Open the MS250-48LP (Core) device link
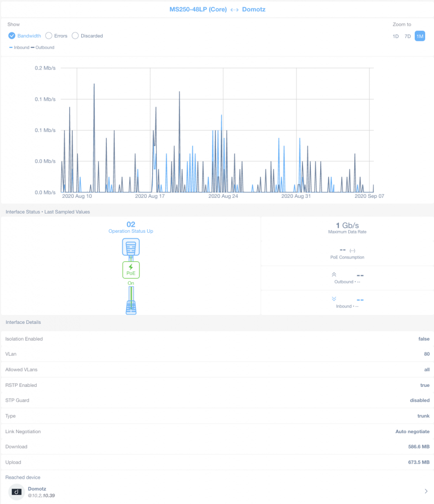 tap(198, 9)
